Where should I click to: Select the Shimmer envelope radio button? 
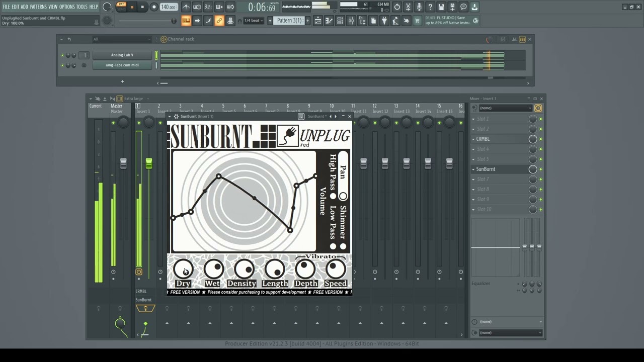[343, 246]
